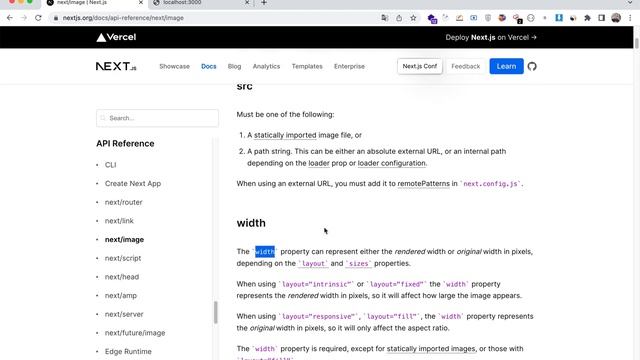Viewport: 640px width, 360px height.
Task: Open Blog in the navigation
Action: click(234, 66)
